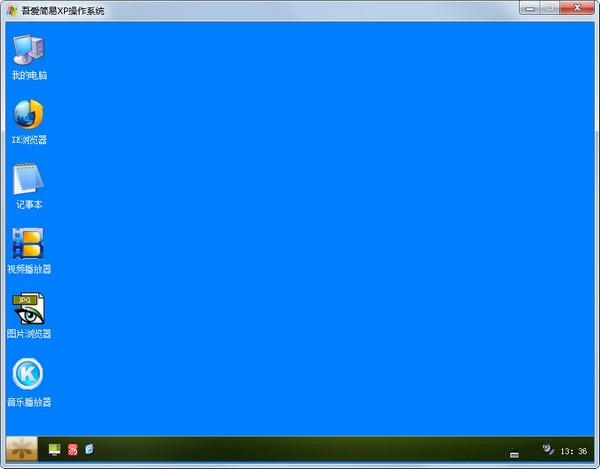
Task: Click the 记事本 text label
Action: (x=29, y=205)
